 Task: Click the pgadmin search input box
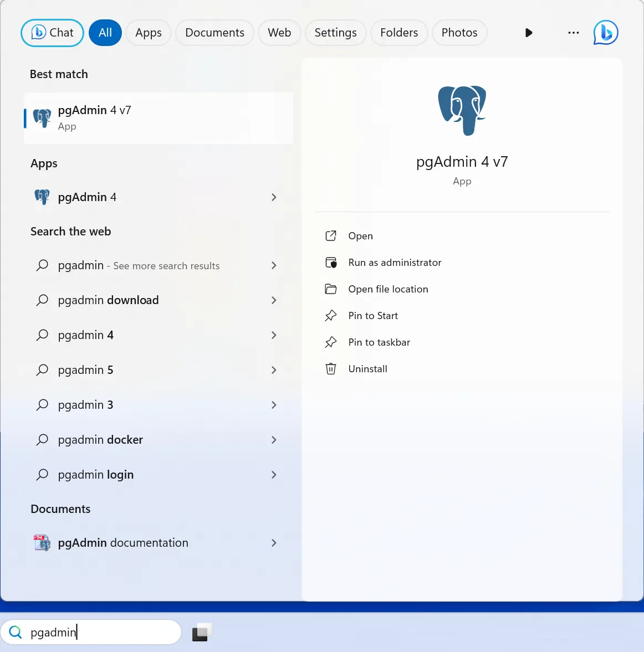(100, 632)
